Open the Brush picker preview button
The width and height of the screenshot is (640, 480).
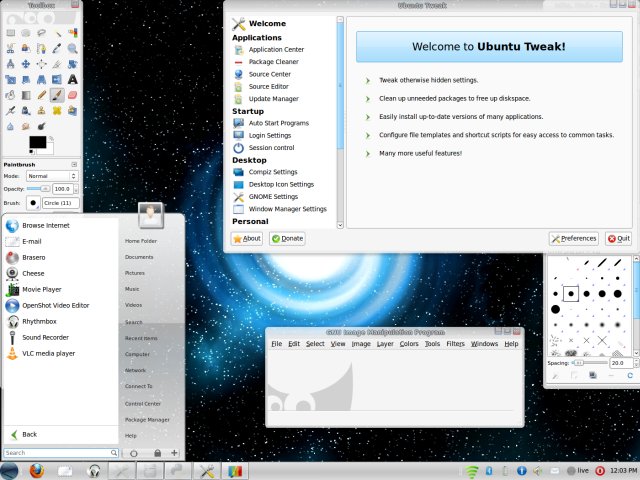coord(33,203)
